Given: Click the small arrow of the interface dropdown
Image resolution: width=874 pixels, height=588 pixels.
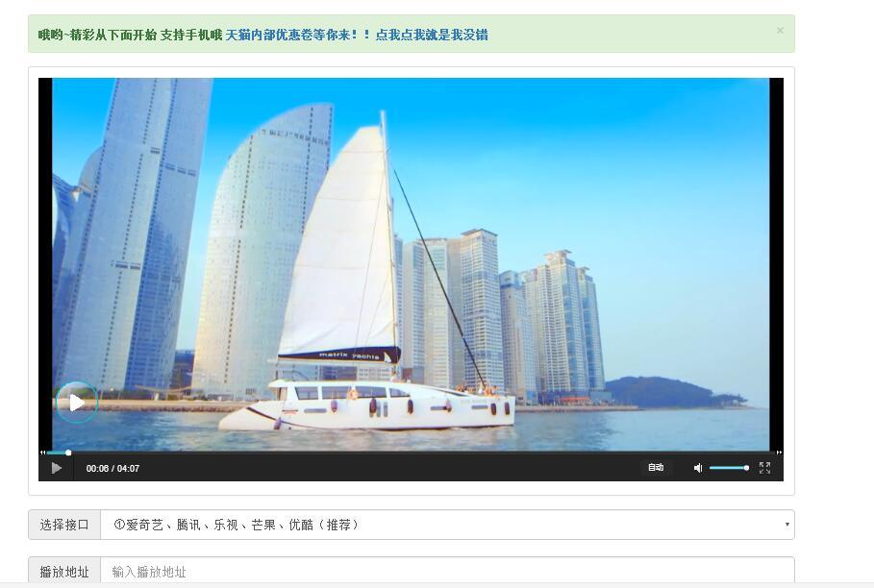Looking at the screenshot, I should point(787,525).
